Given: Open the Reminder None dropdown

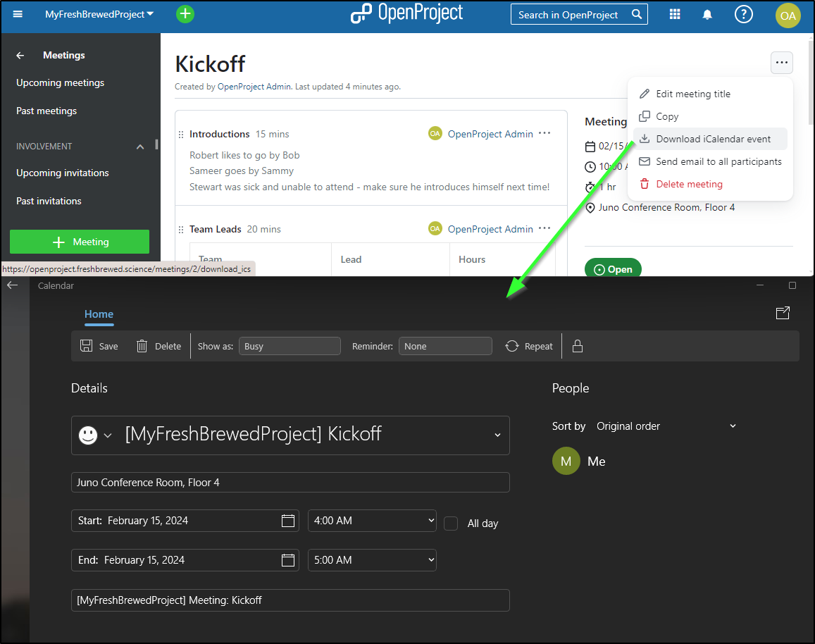Looking at the screenshot, I should 445,346.
